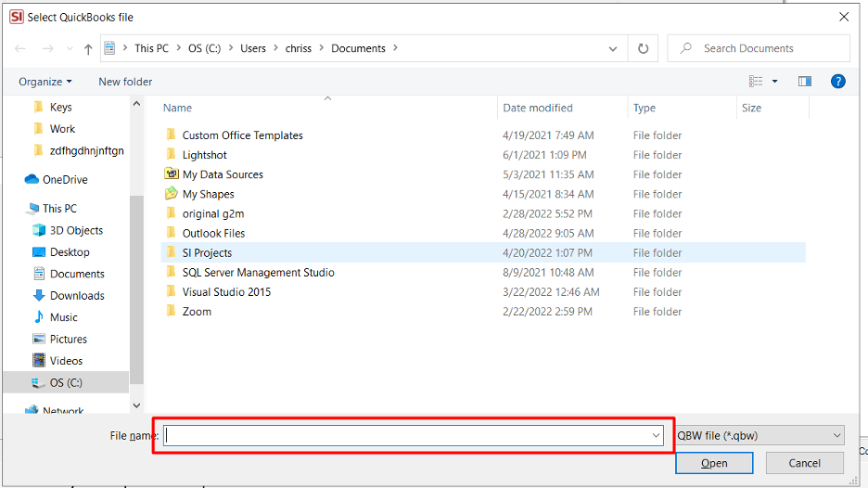Open the QBW file type dropdown
868x488 pixels.
coord(759,435)
